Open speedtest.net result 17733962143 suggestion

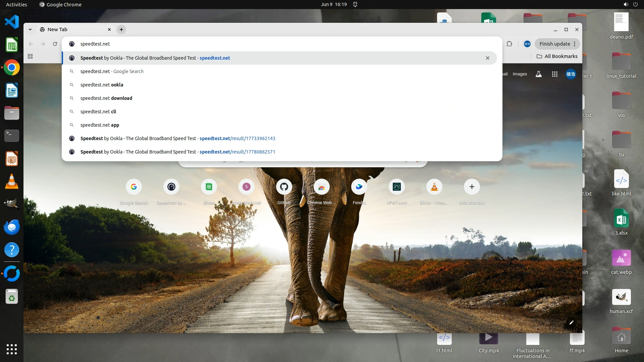pos(178,138)
